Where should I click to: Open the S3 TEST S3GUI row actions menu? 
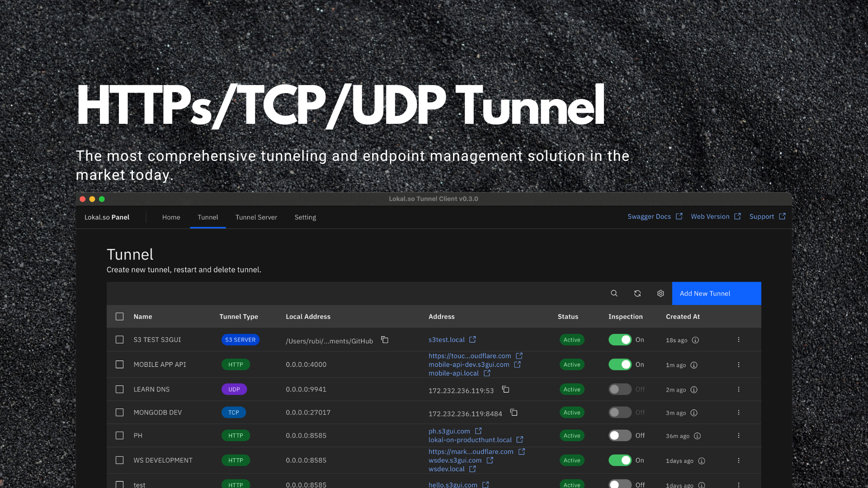pos(739,340)
